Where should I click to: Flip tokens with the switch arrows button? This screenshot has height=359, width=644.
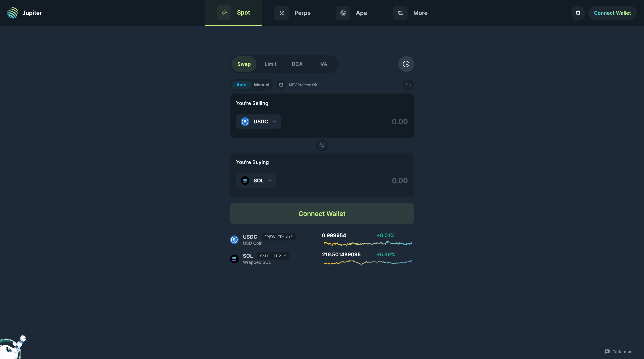coord(322,145)
